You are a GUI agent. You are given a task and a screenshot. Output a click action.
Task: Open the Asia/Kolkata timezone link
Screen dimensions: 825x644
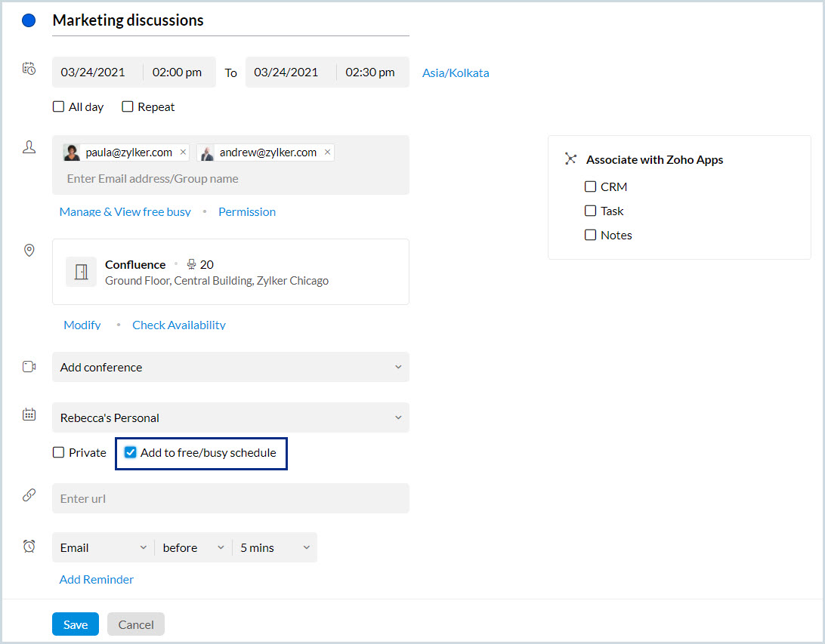tap(456, 73)
